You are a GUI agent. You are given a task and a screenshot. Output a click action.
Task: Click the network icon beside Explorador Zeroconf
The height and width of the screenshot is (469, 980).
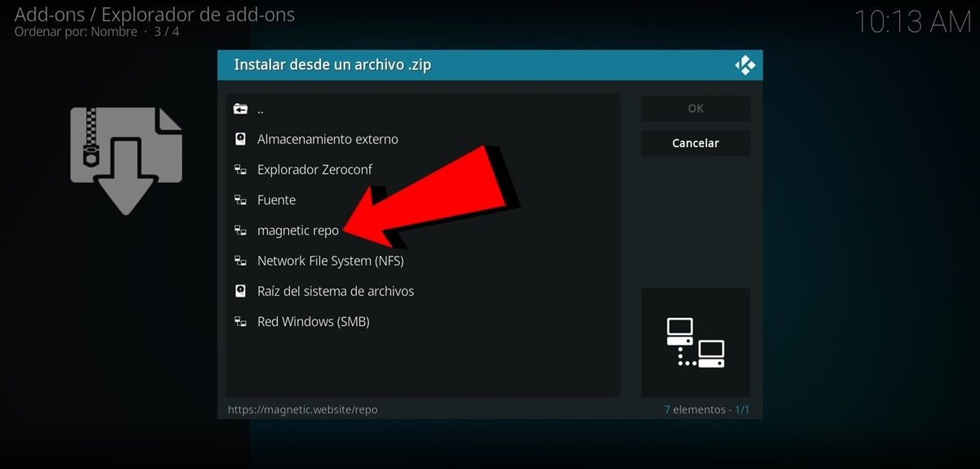click(x=240, y=170)
